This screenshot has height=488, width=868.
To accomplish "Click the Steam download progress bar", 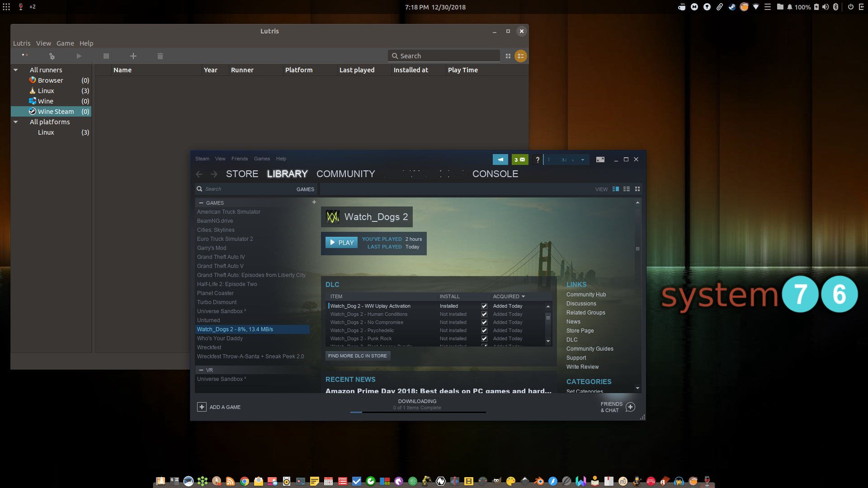I will click(418, 412).
